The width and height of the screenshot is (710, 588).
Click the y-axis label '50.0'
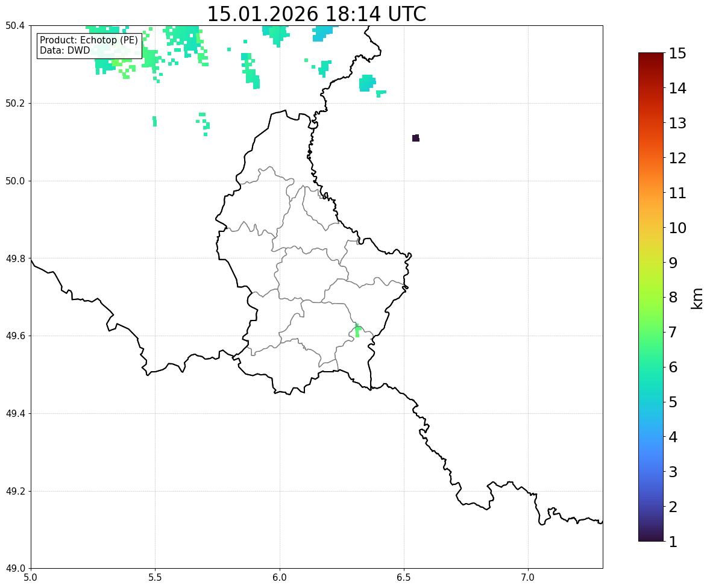[x=14, y=181]
